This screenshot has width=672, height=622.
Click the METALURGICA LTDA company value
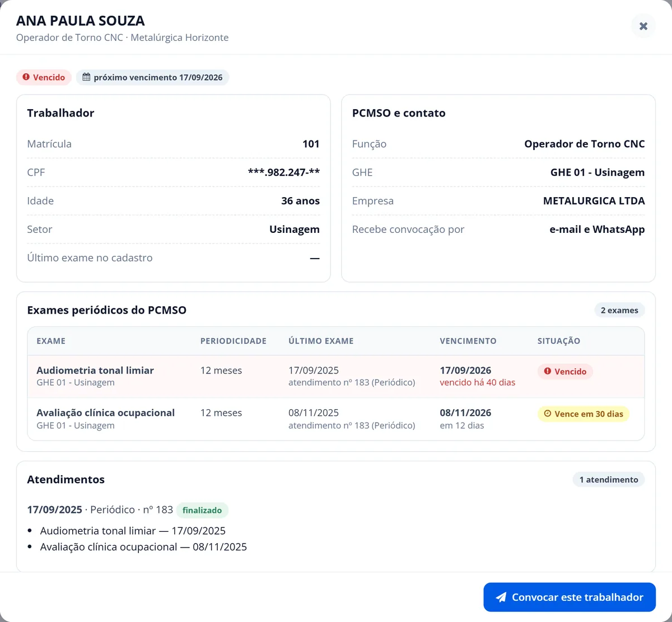pyautogui.click(x=594, y=201)
